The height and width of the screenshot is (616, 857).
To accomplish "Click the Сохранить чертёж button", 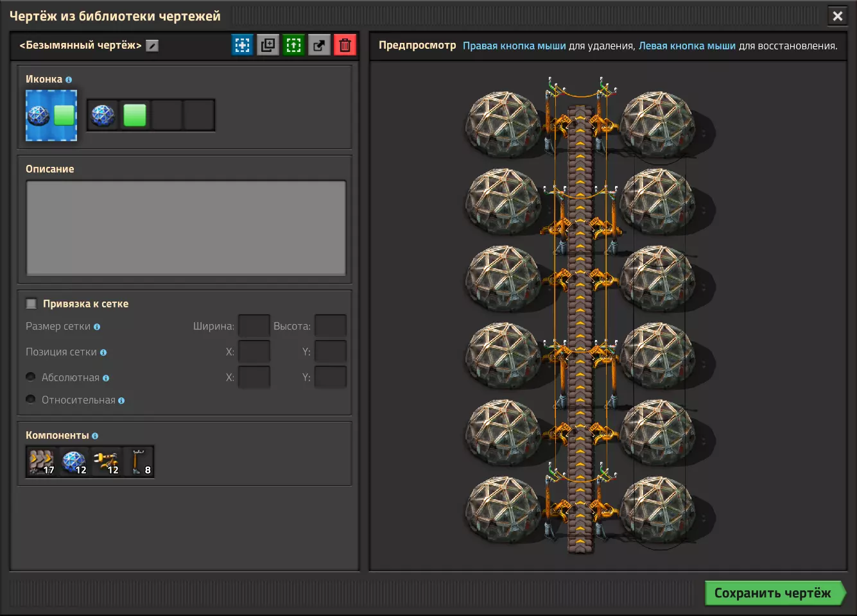I will click(x=775, y=593).
